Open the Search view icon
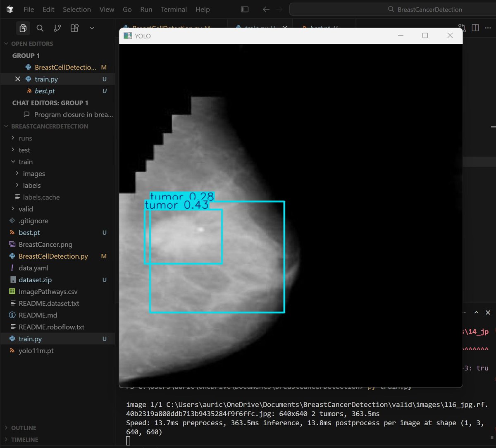Viewport: 496px width, 448px height. pos(40,28)
